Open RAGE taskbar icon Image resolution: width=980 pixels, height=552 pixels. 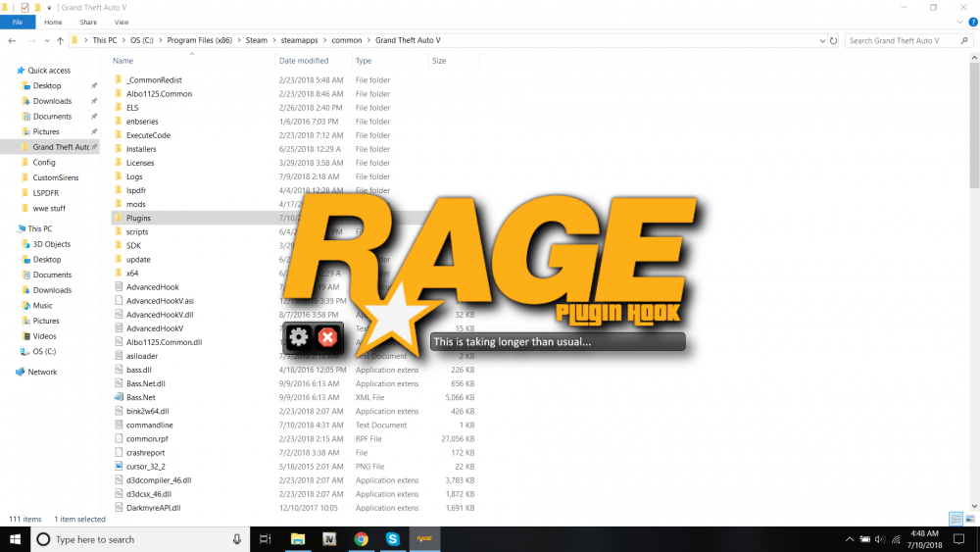point(424,539)
